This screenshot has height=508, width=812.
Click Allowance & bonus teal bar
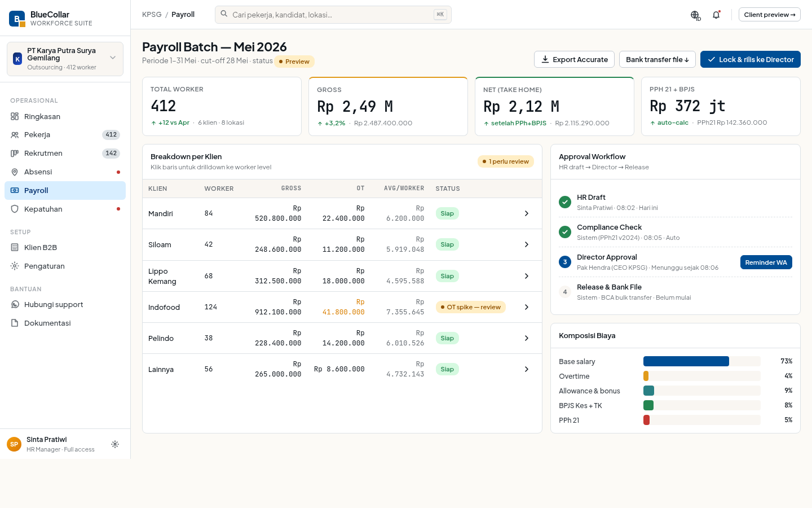click(648, 391)
